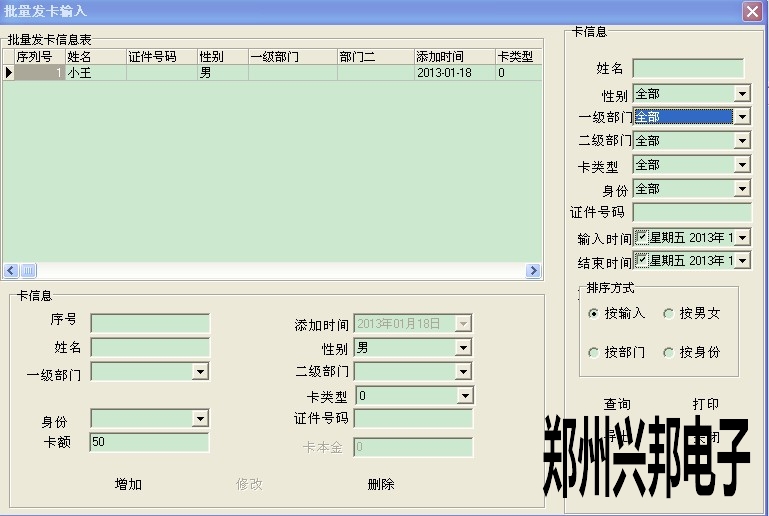Click the 增加 button
The height and width of the screenshot is (516, 769).
click(x=128, y=485)
